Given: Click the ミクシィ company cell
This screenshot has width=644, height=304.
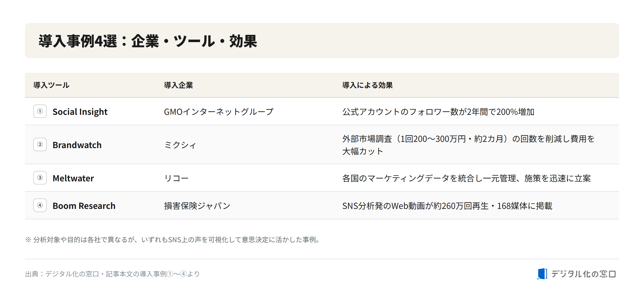Looking at the screenshot, I should coord(180,145).
